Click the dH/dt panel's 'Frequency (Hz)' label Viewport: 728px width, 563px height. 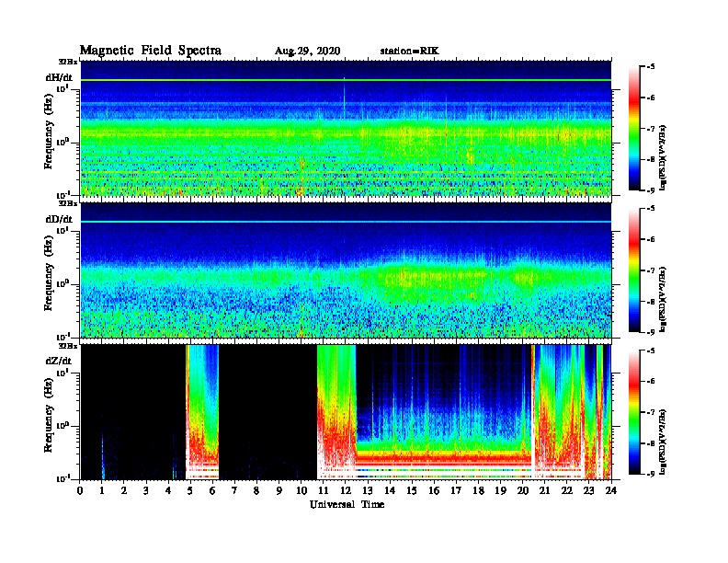point(49,131)
